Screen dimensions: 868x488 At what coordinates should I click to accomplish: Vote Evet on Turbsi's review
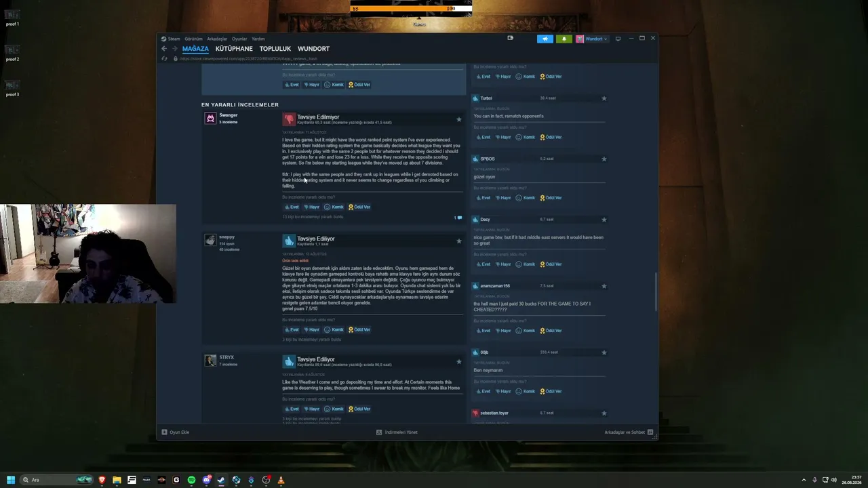point(483,137)
